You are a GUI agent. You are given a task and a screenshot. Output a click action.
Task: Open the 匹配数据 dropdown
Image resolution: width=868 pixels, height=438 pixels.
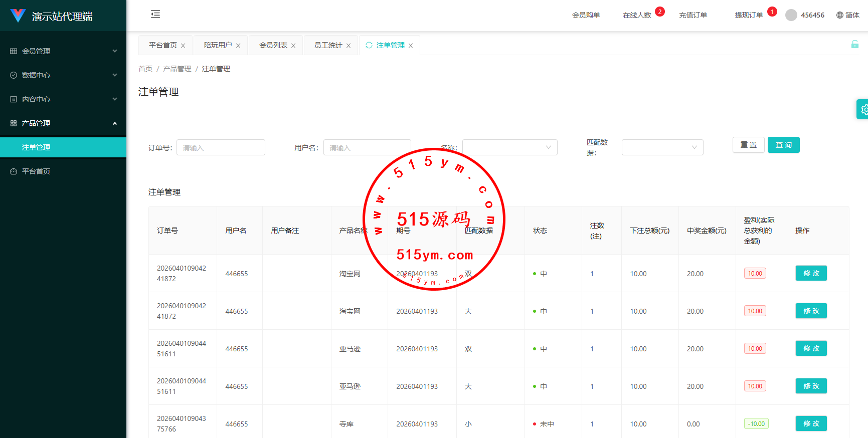[x=662, y=147]
